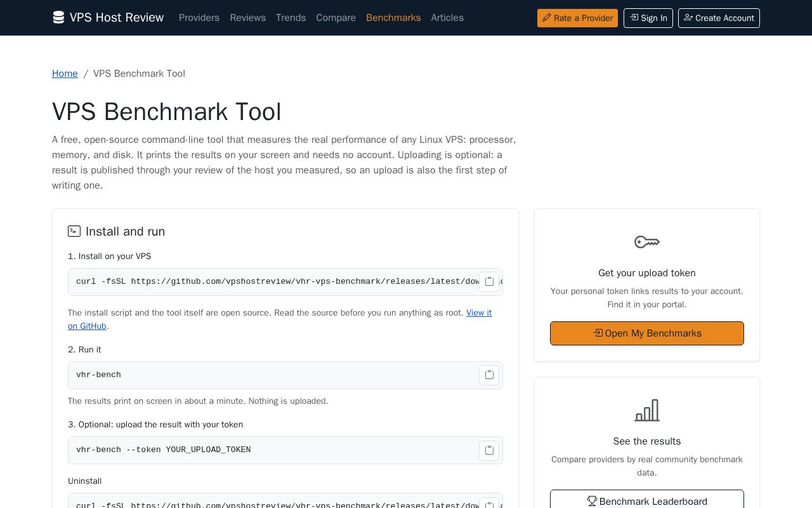This screenshot has width=812, height=508.
Task: Click the Get your upload token heading
Action: [647, 273]
